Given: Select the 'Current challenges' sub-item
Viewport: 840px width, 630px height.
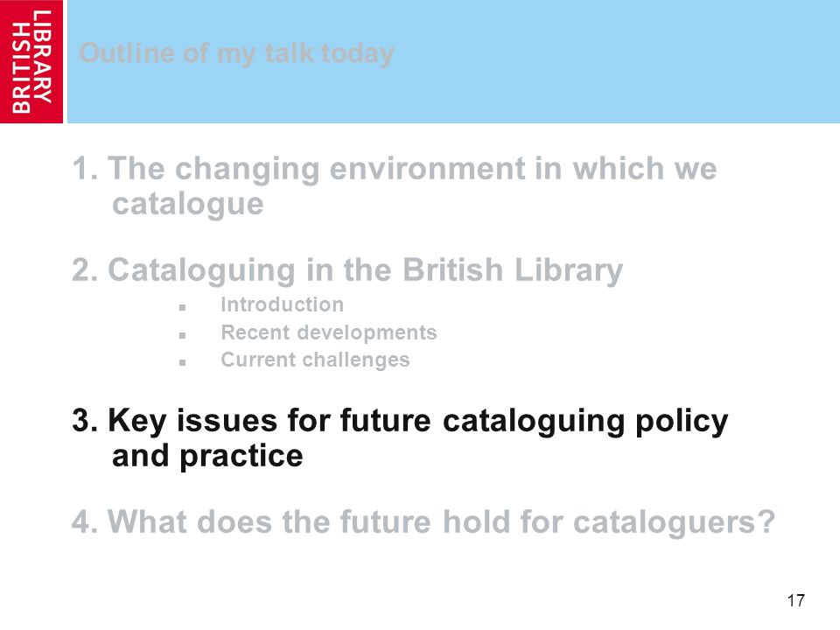Looking at the screenshot, I should [316, 360].
